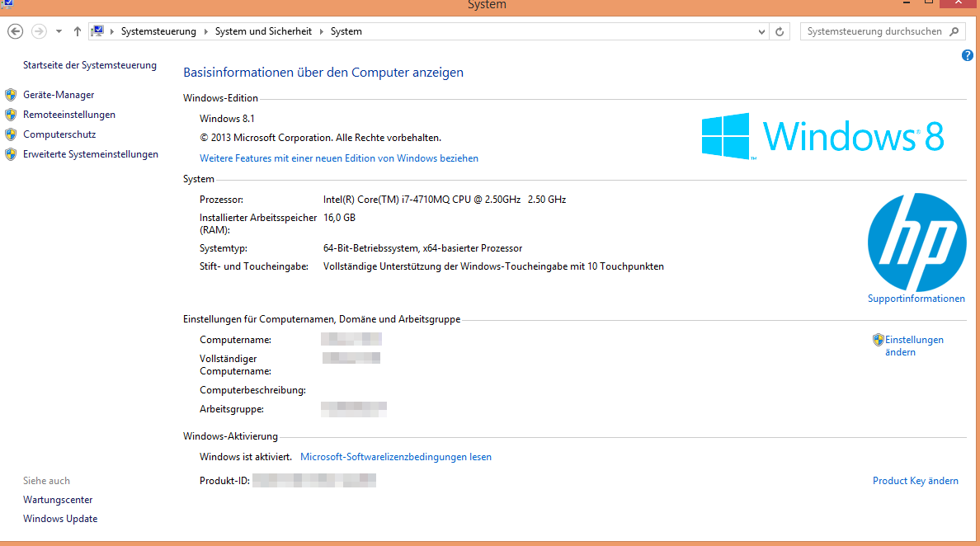Click shield icon next to Einstellungen ändern
The width and height of the screenshot is (980, 546).
pos(879,340)
